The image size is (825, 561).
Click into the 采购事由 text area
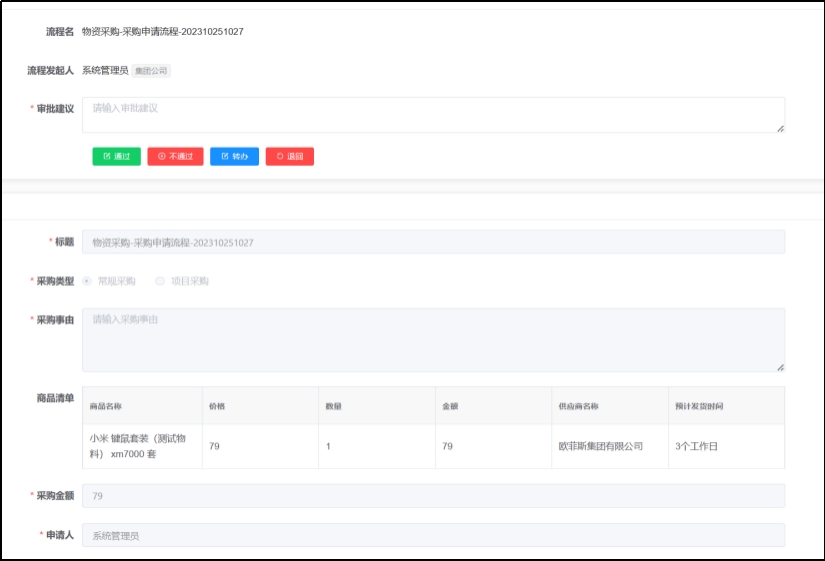pyautogui.click(x=432, y=340)
